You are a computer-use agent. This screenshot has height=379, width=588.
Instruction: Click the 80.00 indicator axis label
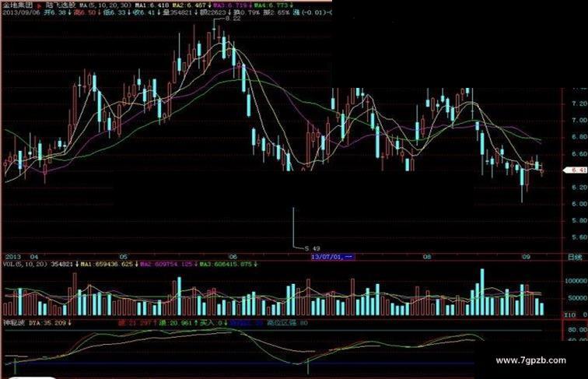(x=577, y=330)
